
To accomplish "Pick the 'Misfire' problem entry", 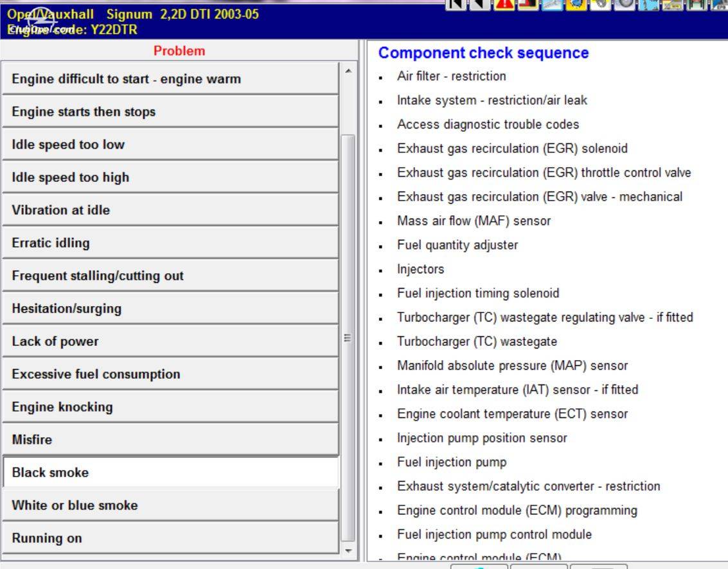I will click(170, 439).
